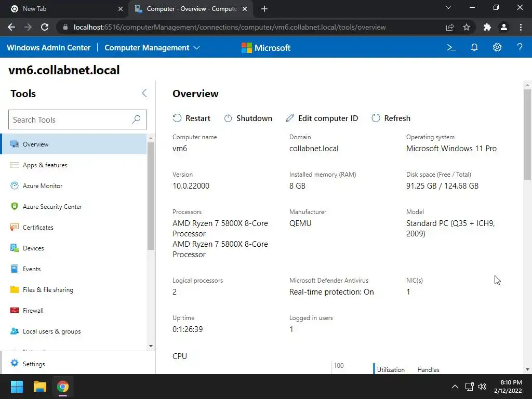Open Chrome profile avatar icon
This screenshot has height=399, width=532.
pos(504,27)
